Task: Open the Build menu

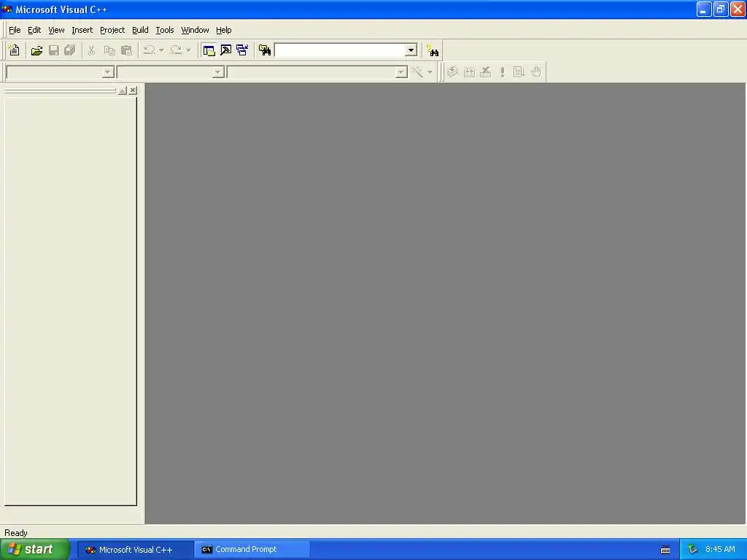Action: tap(140, 30)
